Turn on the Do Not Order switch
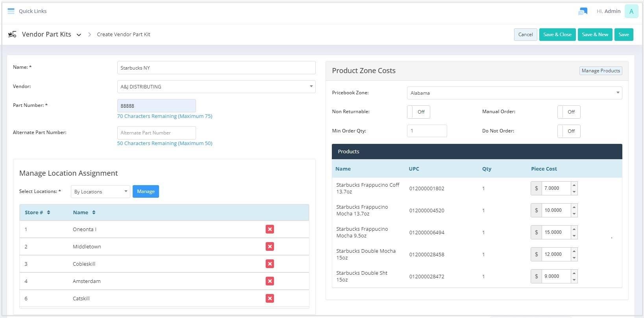 tap(569, 131)
